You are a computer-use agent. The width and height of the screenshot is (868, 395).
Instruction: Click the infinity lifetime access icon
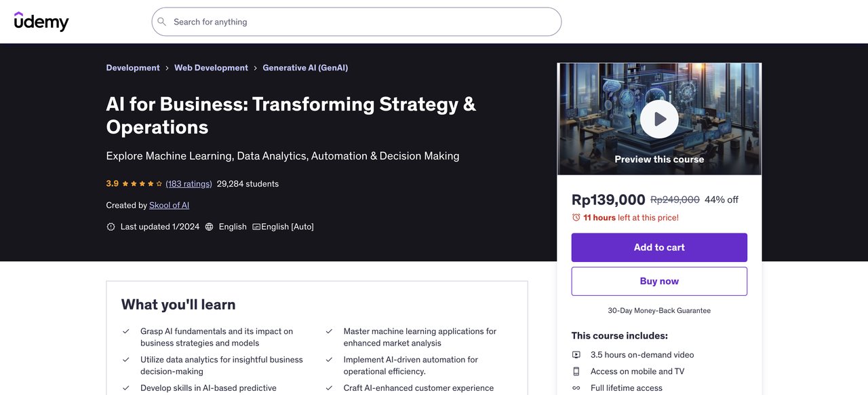click(576, 388)
